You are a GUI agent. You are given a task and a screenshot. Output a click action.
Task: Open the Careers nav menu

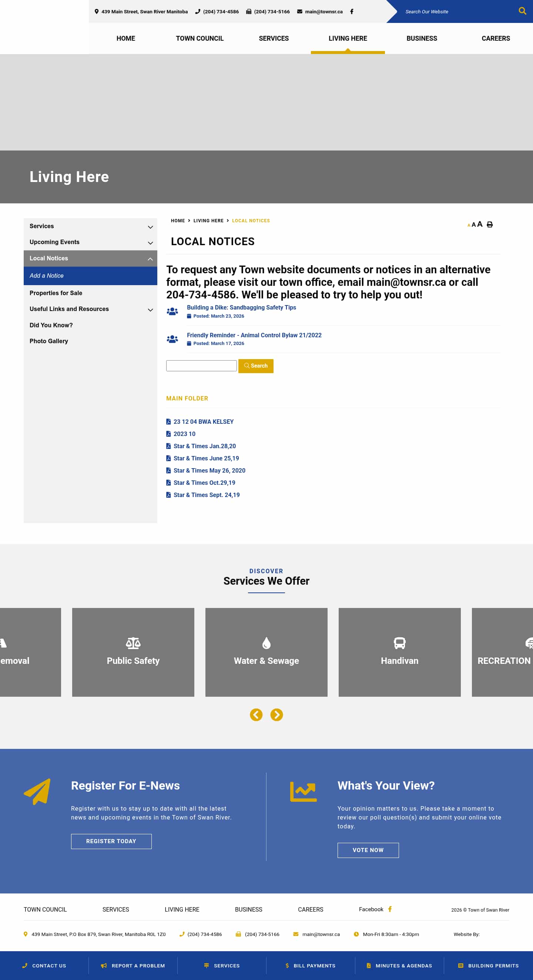(x=496, y=38)
